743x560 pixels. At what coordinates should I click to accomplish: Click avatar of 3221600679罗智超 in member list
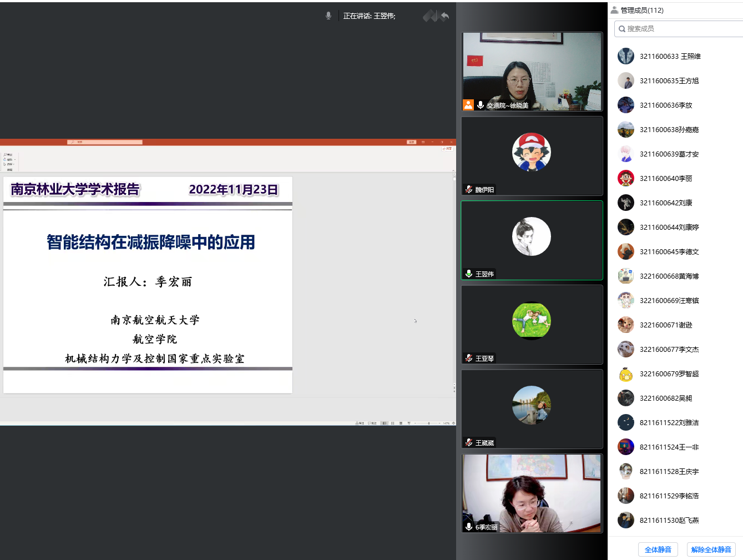[625, 374]
